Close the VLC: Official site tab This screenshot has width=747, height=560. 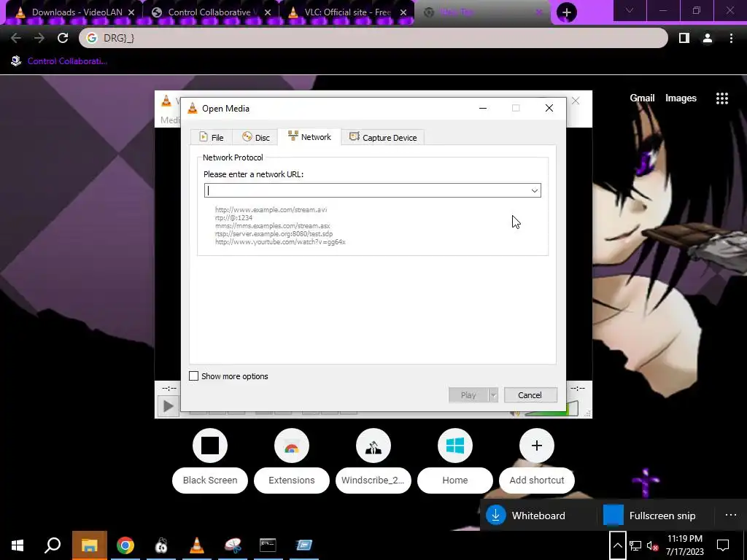(x=403, y=13)
